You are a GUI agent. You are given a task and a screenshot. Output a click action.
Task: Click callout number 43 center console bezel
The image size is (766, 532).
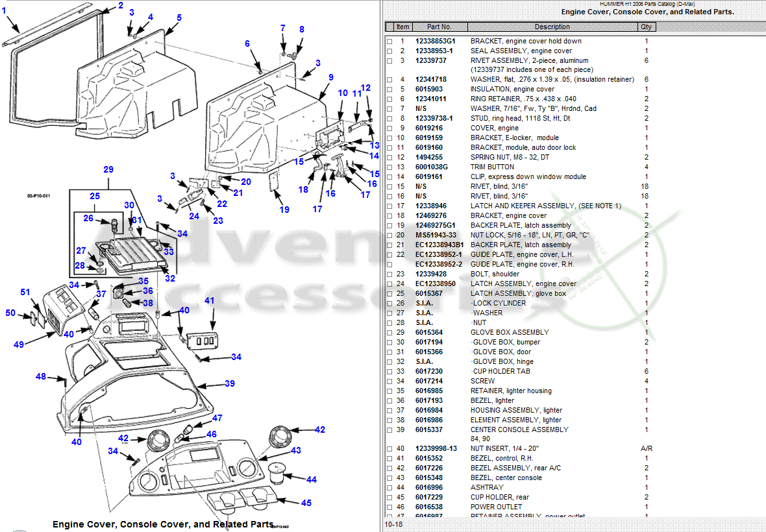[x=296, y=450]
